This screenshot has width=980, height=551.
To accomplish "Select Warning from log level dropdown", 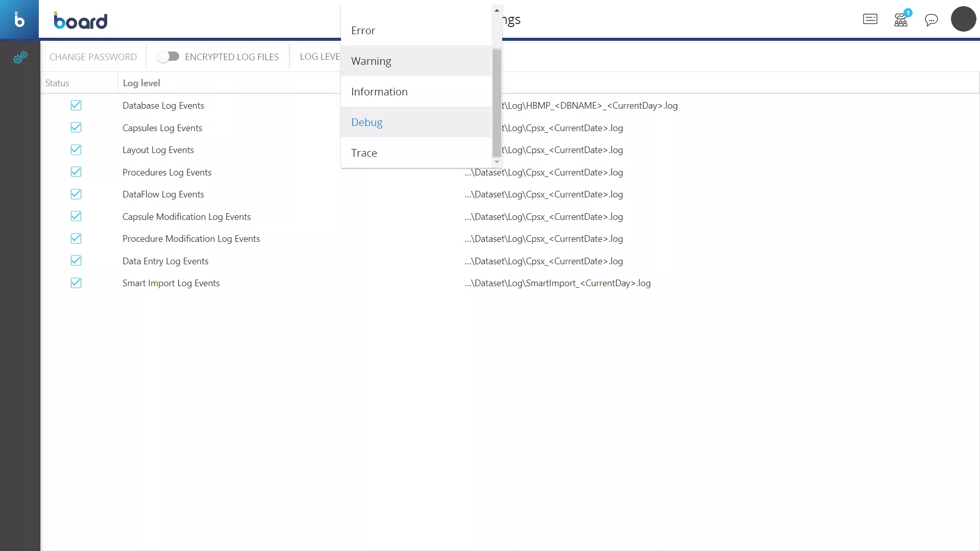I will pyautogui.click(x=371, y=61).
